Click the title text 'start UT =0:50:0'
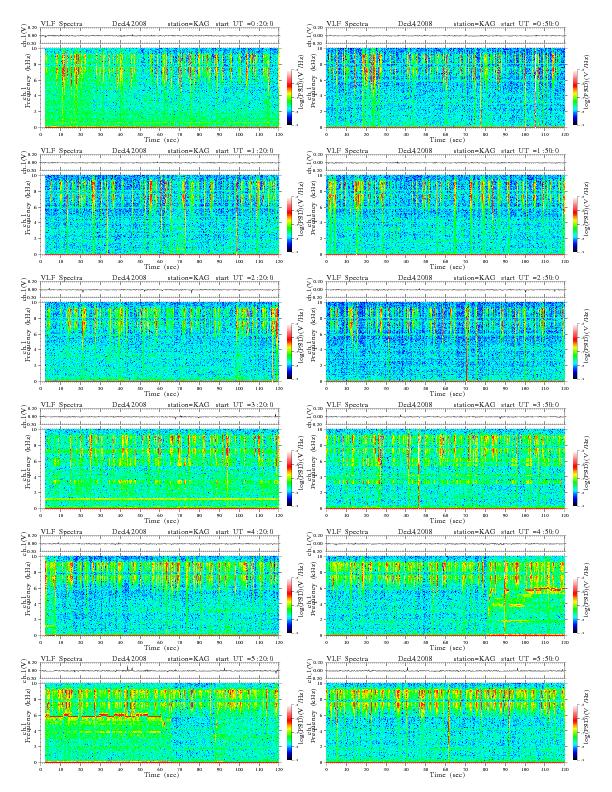612x792 pixels. [x=530, y=24]
